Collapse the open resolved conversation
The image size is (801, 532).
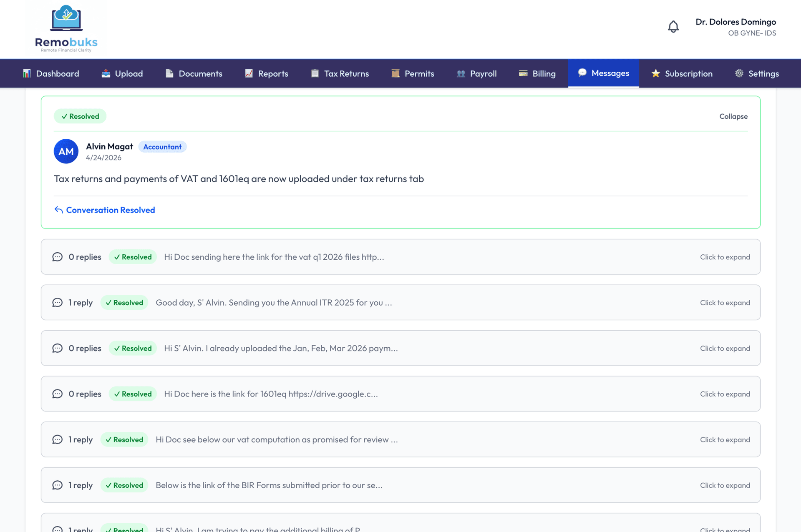(733, 116)
